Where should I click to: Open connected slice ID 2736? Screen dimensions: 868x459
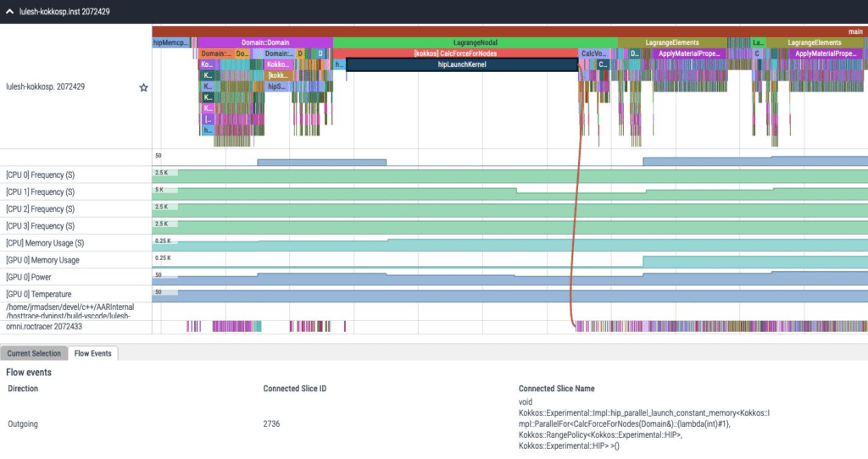point(271,424)
